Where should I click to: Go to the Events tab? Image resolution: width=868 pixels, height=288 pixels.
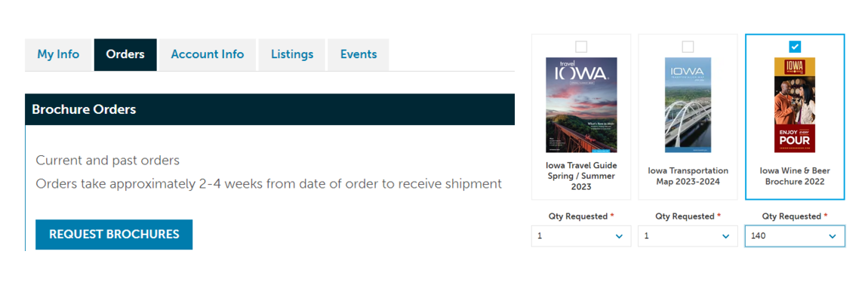point(359,55)
